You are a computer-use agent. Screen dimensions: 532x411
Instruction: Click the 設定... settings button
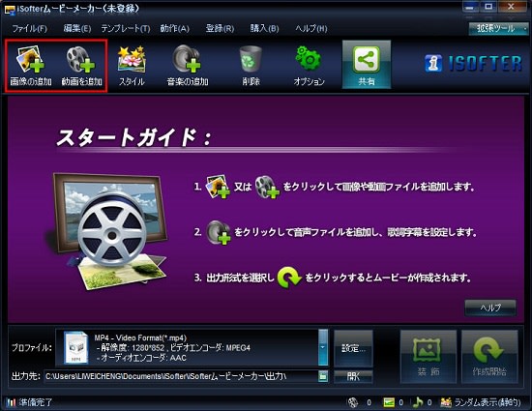point(353,348)
